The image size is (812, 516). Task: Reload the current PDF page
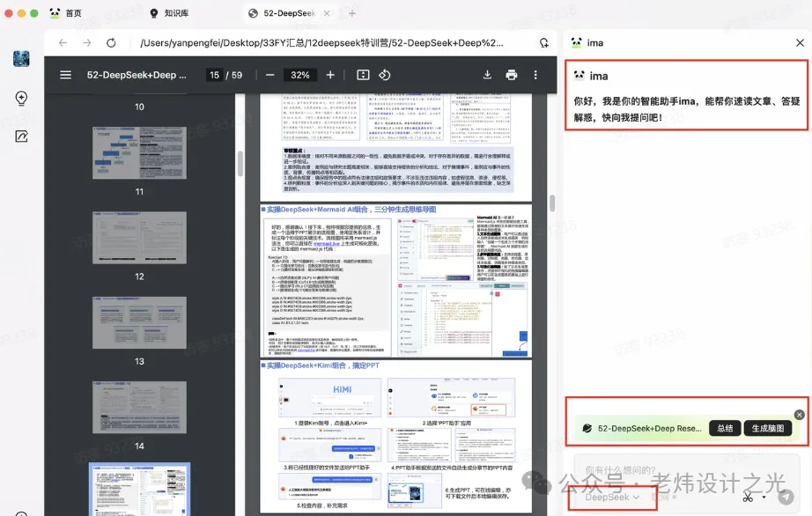[x=111, y=43]
